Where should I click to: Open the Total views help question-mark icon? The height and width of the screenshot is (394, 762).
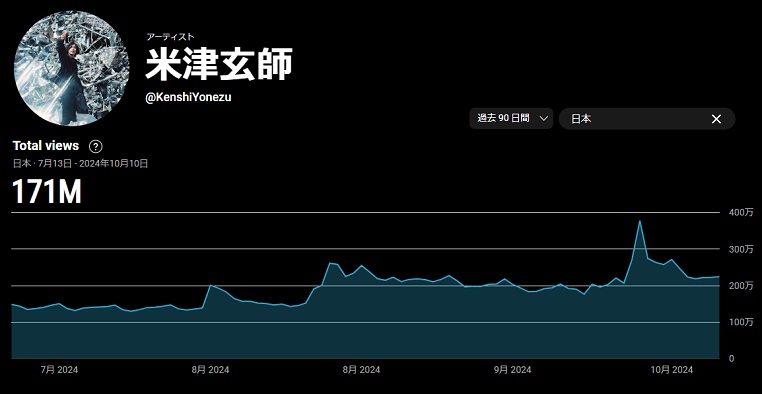click(96, 146)
